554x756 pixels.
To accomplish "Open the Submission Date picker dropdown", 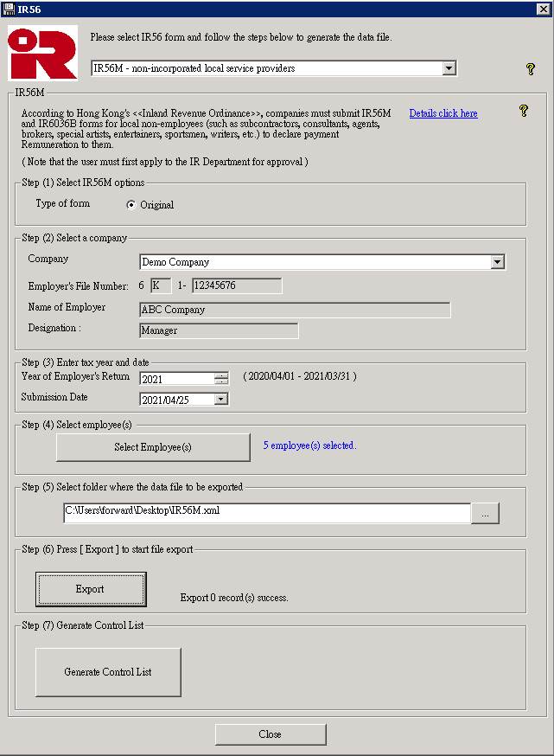I will [x=221, y=400].
